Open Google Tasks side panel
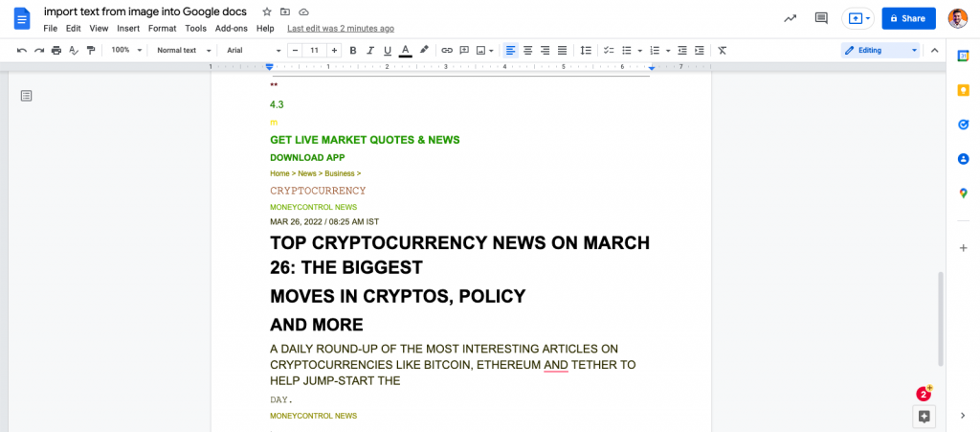 (963, 125)
